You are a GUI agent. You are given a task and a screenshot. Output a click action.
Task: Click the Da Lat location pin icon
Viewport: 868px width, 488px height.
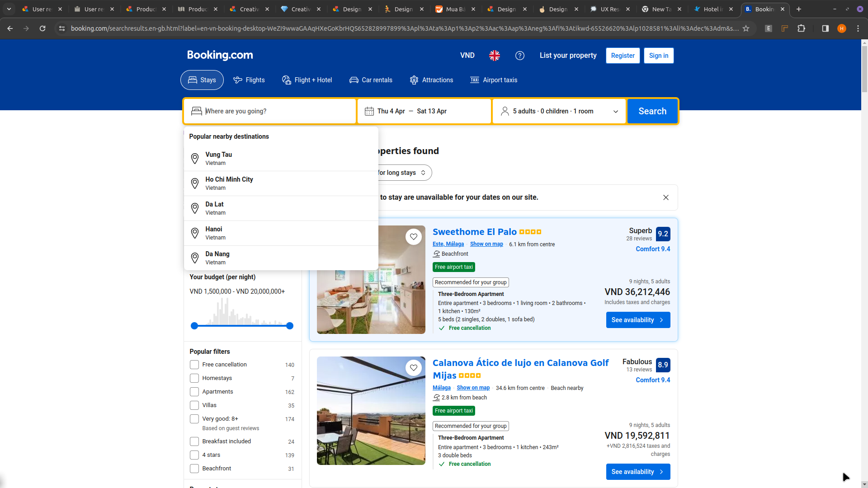point(195,208)
